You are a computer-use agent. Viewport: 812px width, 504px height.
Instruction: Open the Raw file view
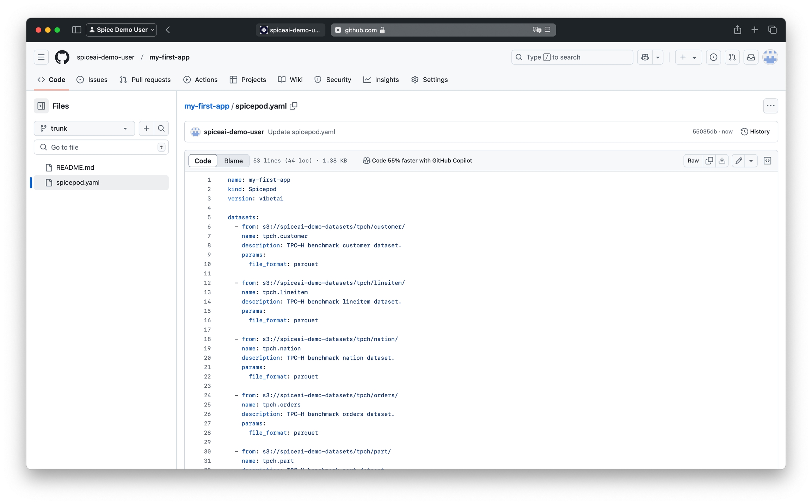pyautogui.click(x=693, y=161)
